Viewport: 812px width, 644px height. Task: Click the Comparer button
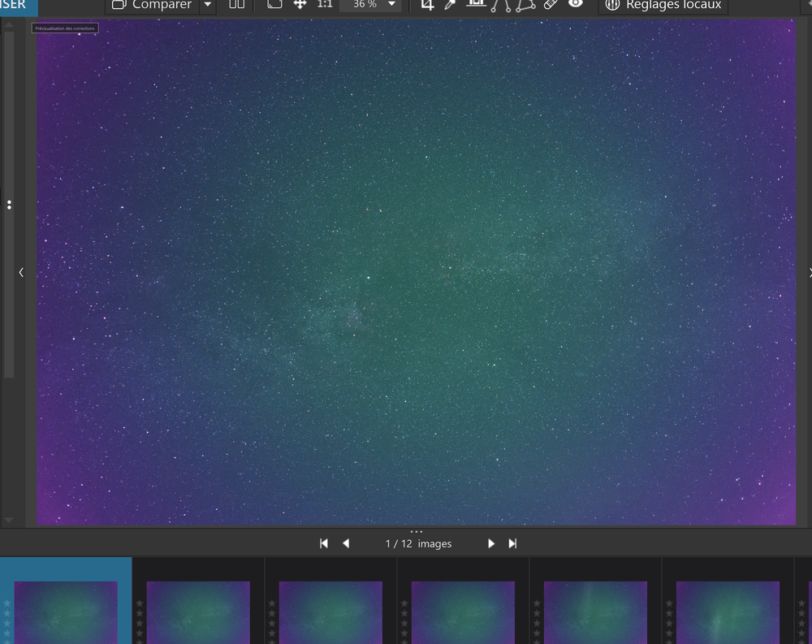coord(153,5)
